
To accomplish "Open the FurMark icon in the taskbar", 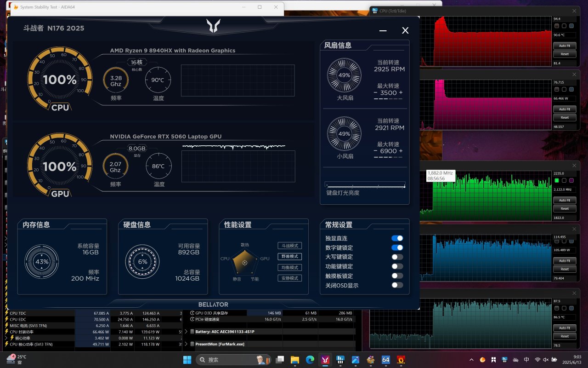I will [401, 360].
